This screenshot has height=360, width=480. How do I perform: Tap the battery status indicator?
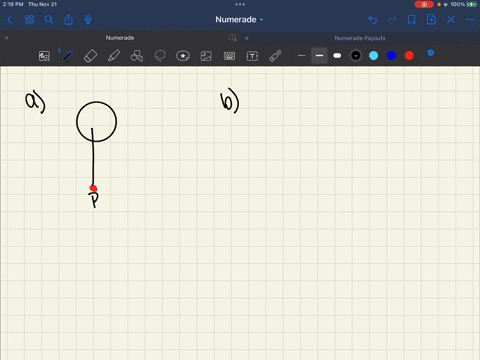pos(472,4)
